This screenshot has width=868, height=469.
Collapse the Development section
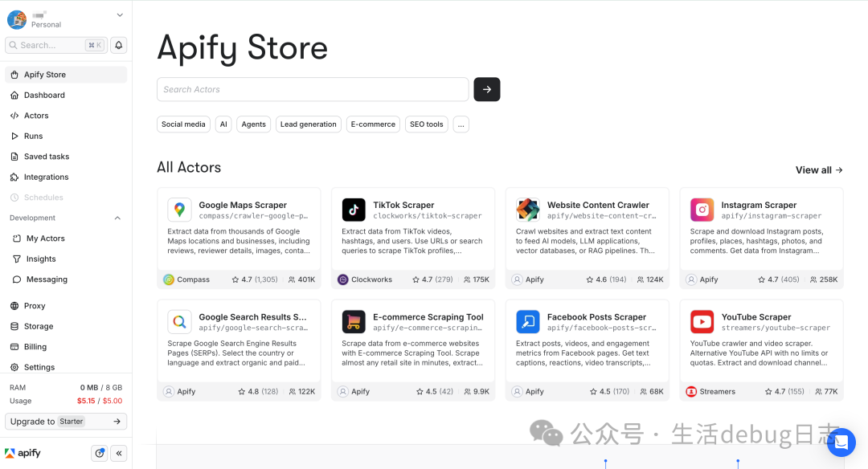(x=117, y=218)
